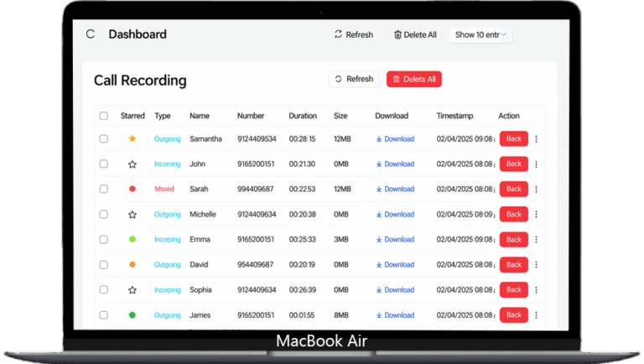This screenshot has width=644, height=364.
Task: Star the recording from Sophia
Action: (x=132, y=290)
